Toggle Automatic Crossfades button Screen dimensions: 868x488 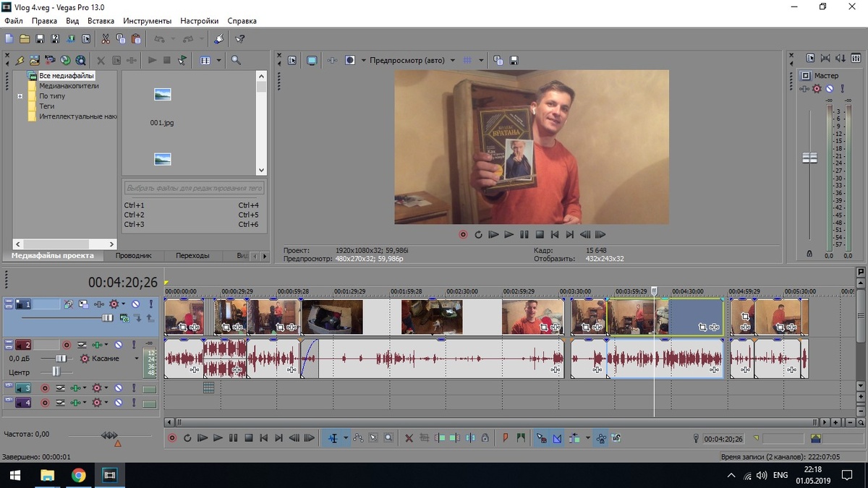point(557,438)
